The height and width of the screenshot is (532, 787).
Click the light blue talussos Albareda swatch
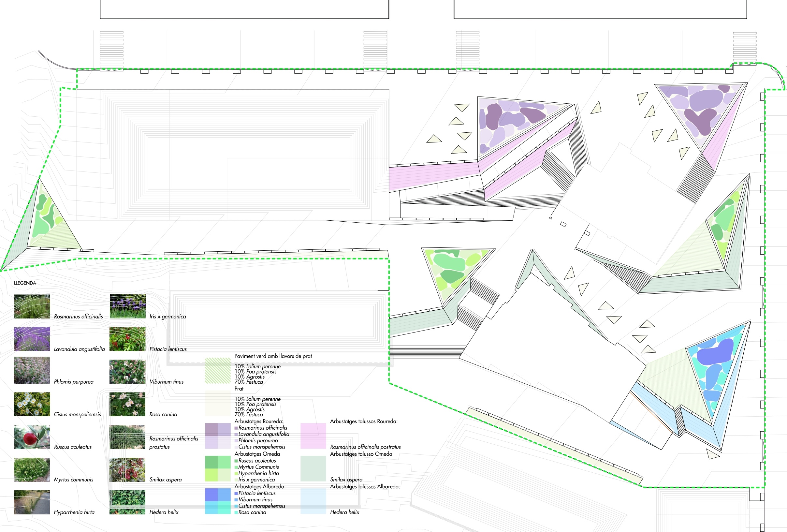click(313, 501)
